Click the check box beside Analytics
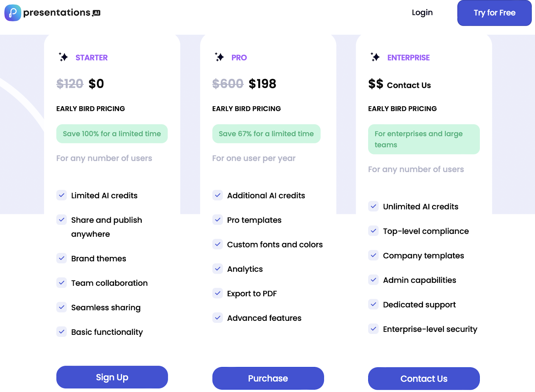Viewport: 535px width, 392px height. click(218, 268)
